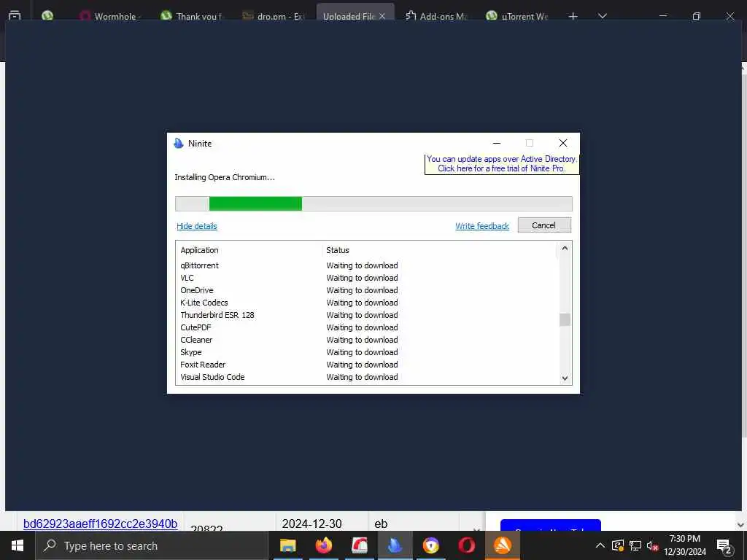Viewport: 747px width, 560px height.
Task: Click the application list scrollbar thumb
Action: [565, 319]
